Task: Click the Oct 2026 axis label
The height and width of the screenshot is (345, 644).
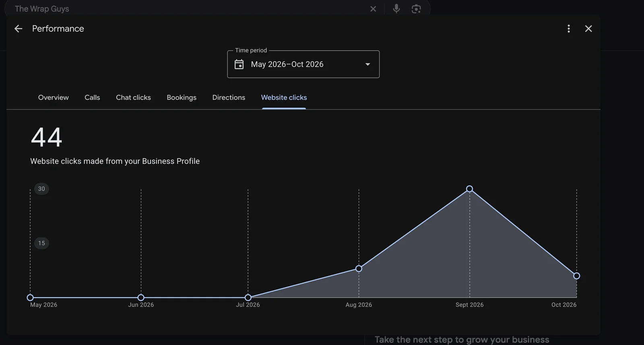Action: click(564, 305)
